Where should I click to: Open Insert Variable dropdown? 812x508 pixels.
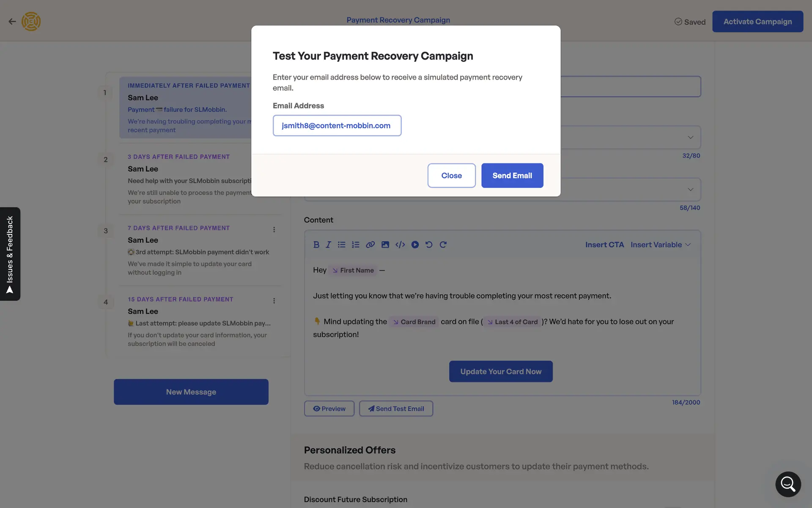[x=660, y=245]
